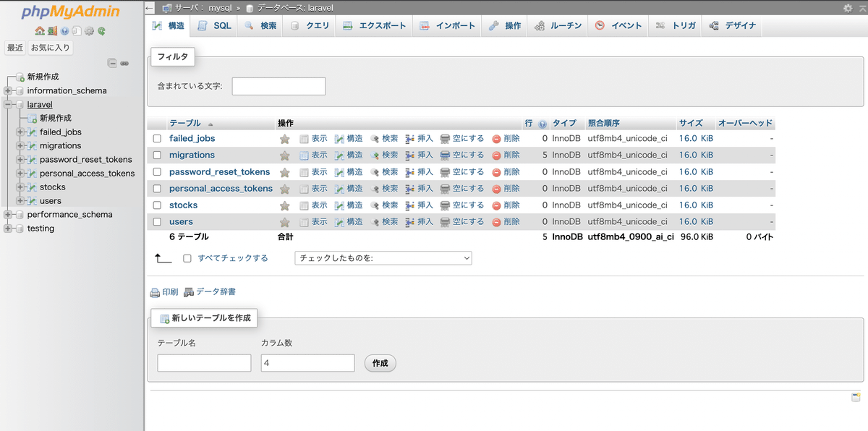Check the personal_access_tokens row checkbox
868x431 pixels.
coord(157,189)
